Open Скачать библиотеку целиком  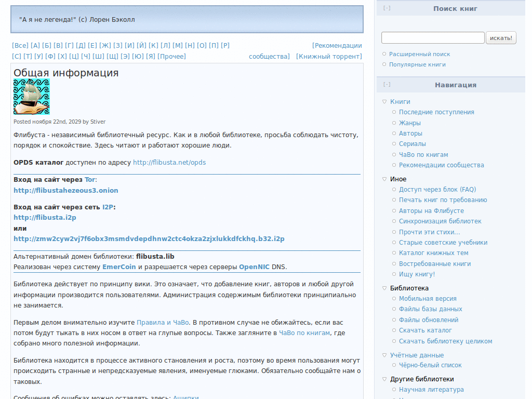coord(445,341)
